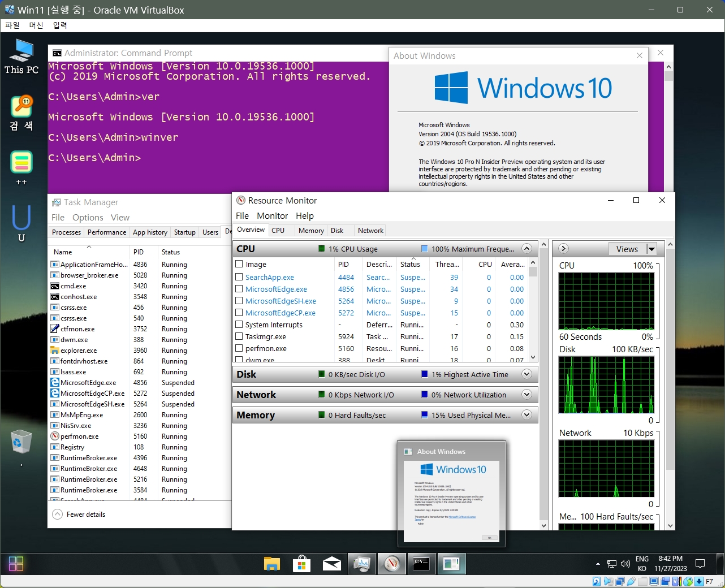Image resolution: width=725 pixels, height=588 pixels.
Task: Open the Start menu button
Action: tap(16, 563)
